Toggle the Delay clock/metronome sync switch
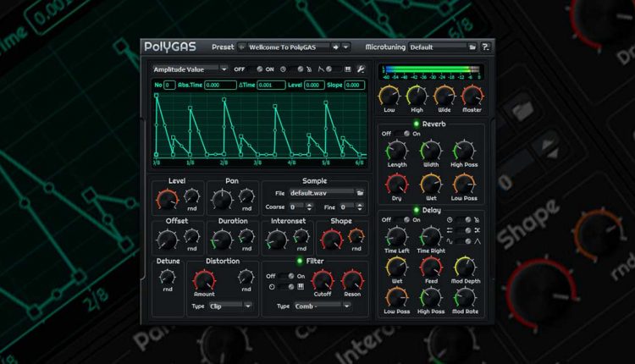Screen dimensions: 635x364 pyautogui.click(x=463, y=220)
